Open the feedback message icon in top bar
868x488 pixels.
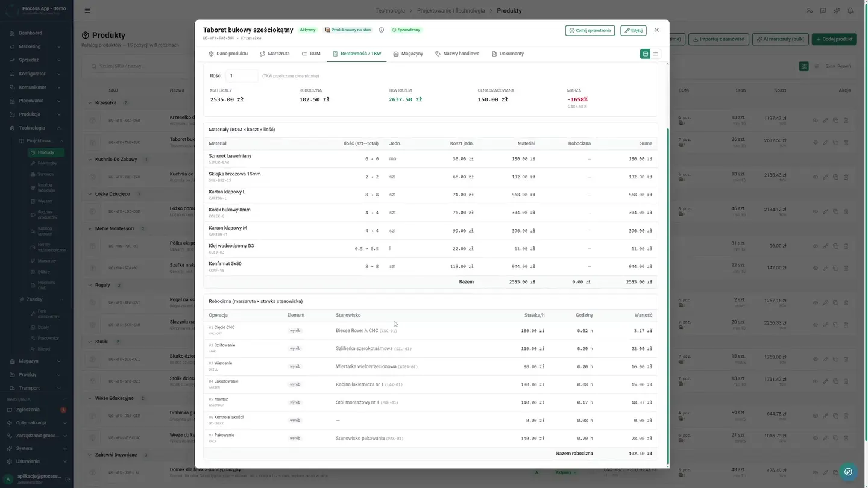pyautogui.click(x=823, y=11)
